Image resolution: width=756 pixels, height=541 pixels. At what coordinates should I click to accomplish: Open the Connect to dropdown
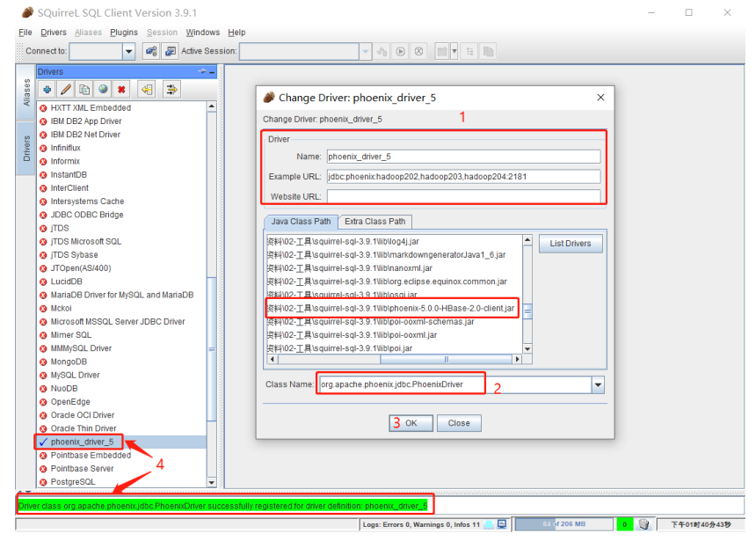point(128,51)
